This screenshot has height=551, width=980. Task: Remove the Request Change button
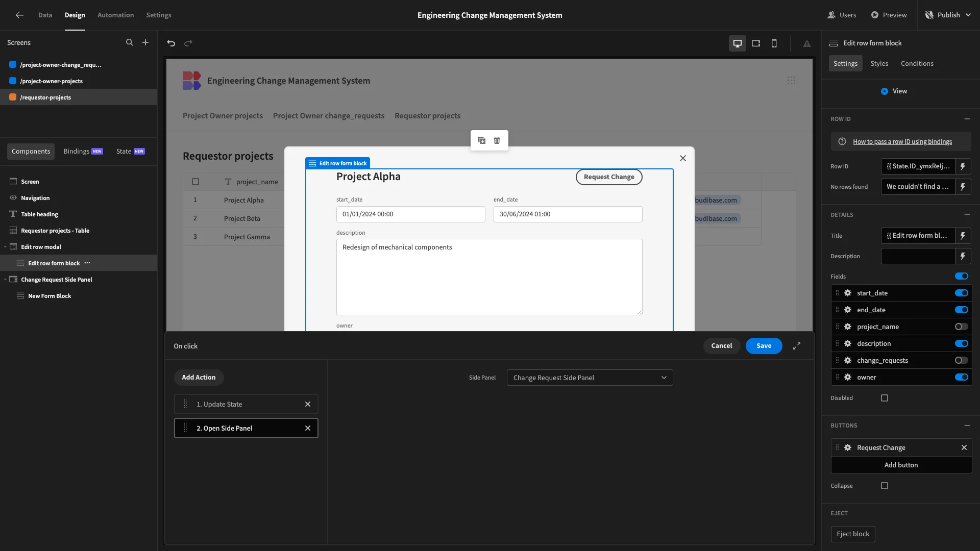coord(964,447)
